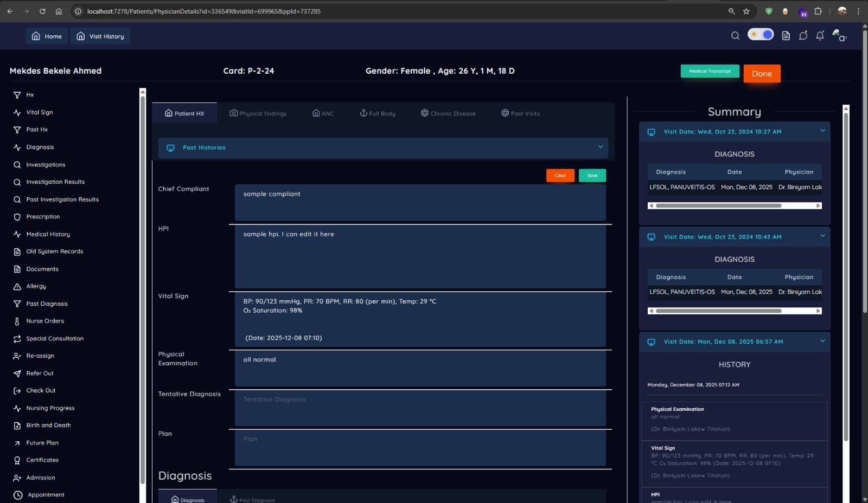
Task: Click the green Save button
Action: tap(592, 176)
